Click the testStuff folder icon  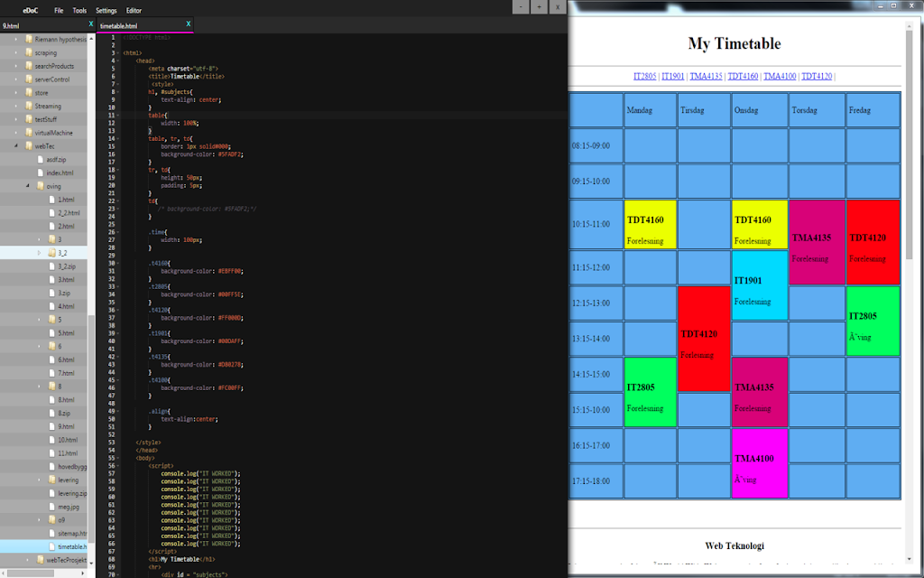tap(29, 119)
